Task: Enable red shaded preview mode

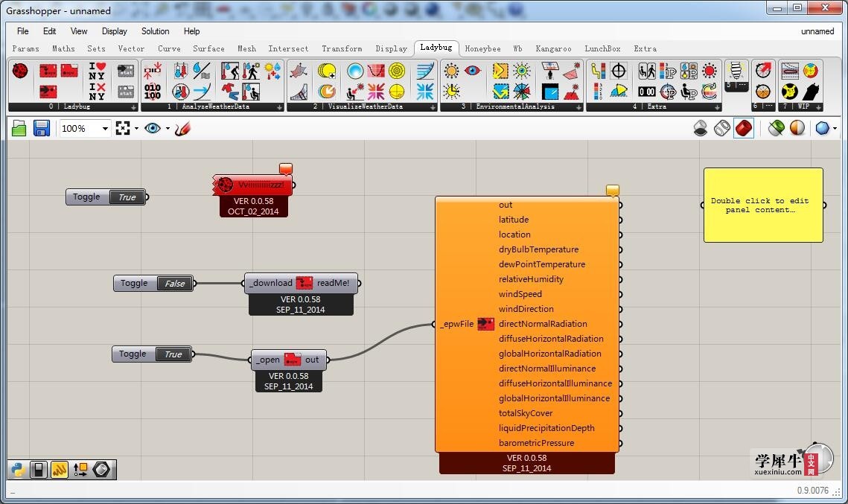Action: 744,128
